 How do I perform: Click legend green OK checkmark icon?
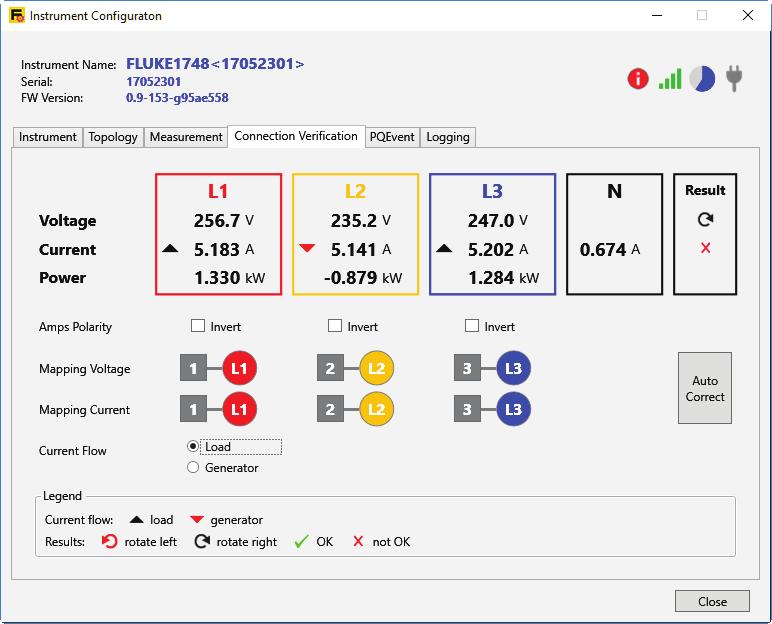(x=301, y=542)
